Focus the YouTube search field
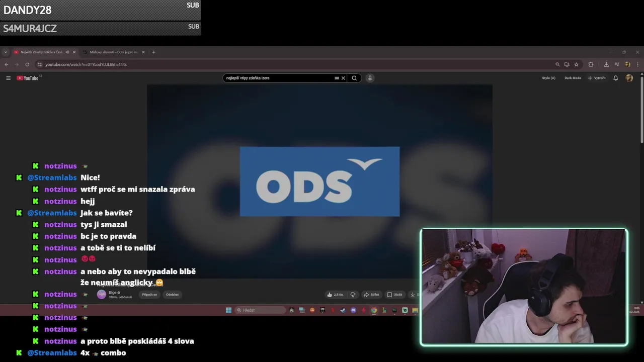The height and width of the screenshot is (362, 644). [x=279, y=78]
